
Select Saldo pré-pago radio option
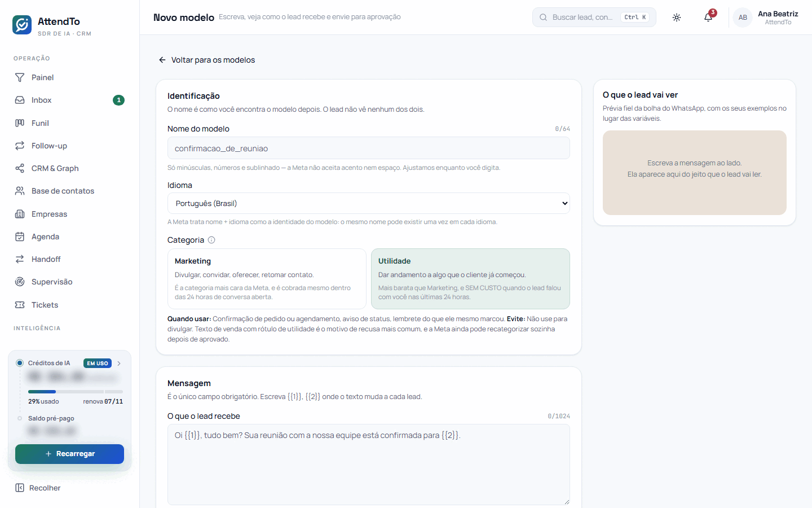click(20, 418)
